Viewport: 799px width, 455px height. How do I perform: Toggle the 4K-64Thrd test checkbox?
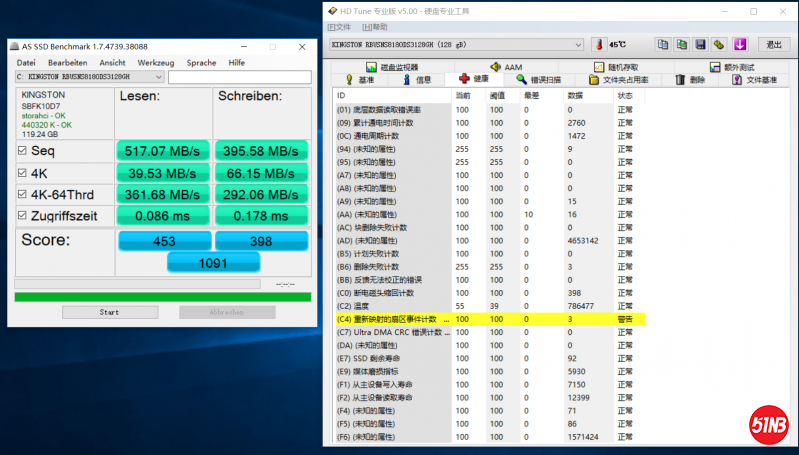tap(22, 194)
